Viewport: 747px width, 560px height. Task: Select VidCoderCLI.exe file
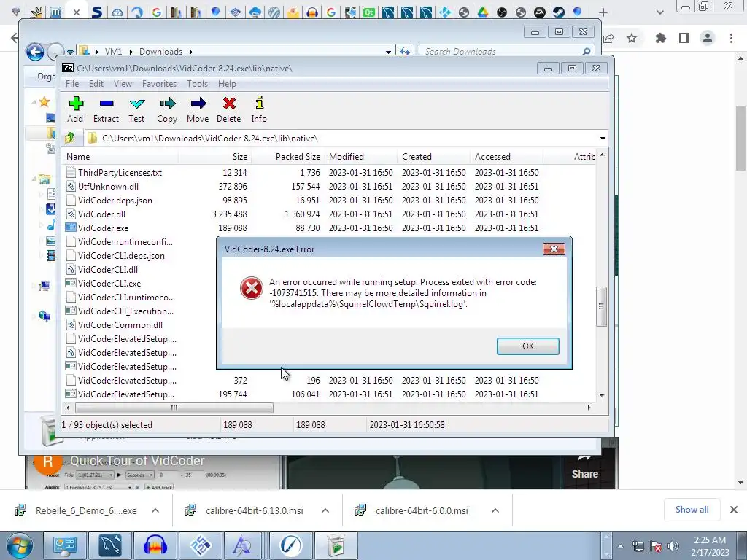(x=109, y=284)
